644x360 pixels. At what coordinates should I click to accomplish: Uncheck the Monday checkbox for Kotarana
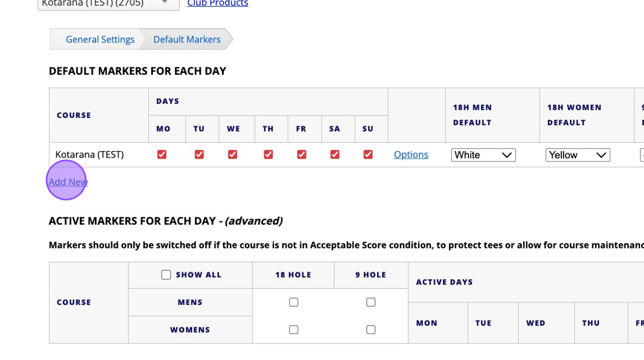point(162,155)
